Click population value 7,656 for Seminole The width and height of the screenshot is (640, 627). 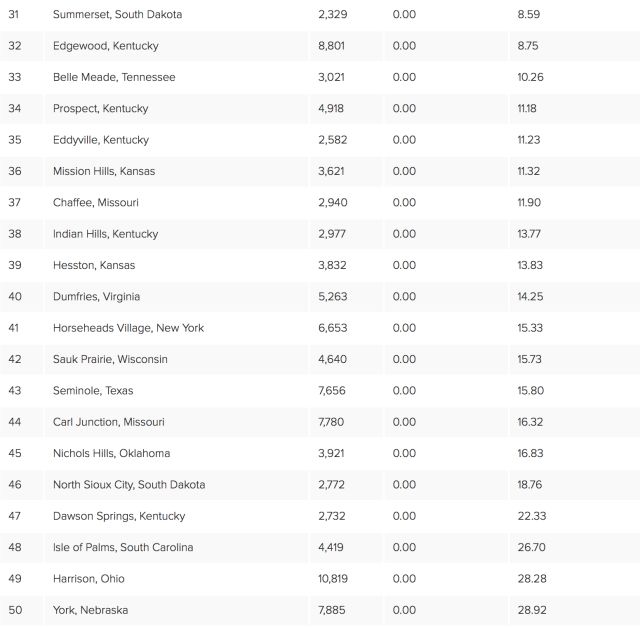[332, 391]
